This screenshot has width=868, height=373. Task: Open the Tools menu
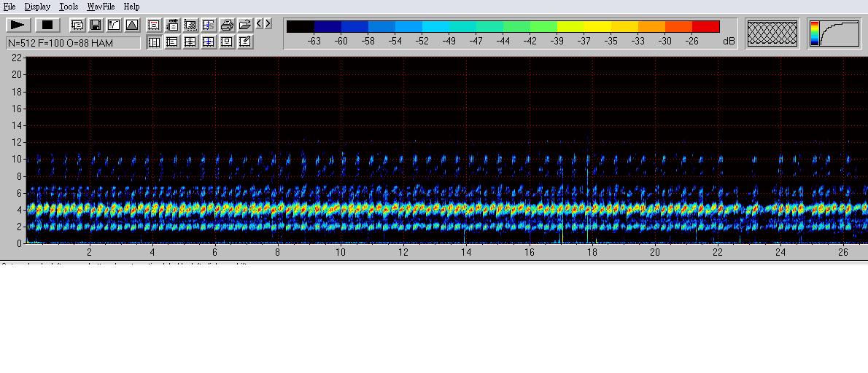[x=69, y=7]
